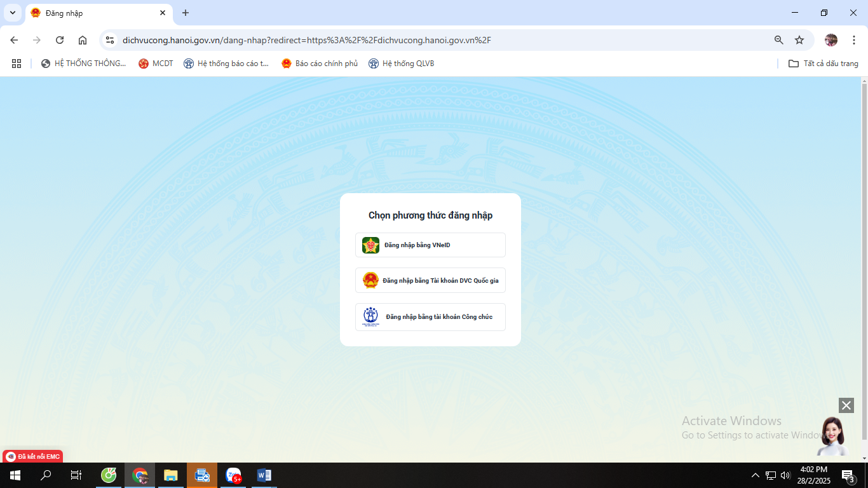868x488 pixels.
Task: Reload the current page
Action: click(60, 40)
